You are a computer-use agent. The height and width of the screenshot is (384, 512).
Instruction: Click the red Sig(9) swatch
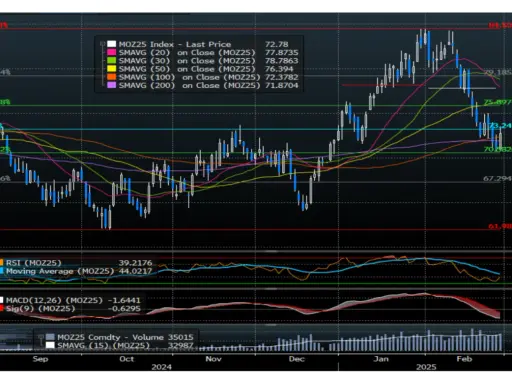[2, 308]
